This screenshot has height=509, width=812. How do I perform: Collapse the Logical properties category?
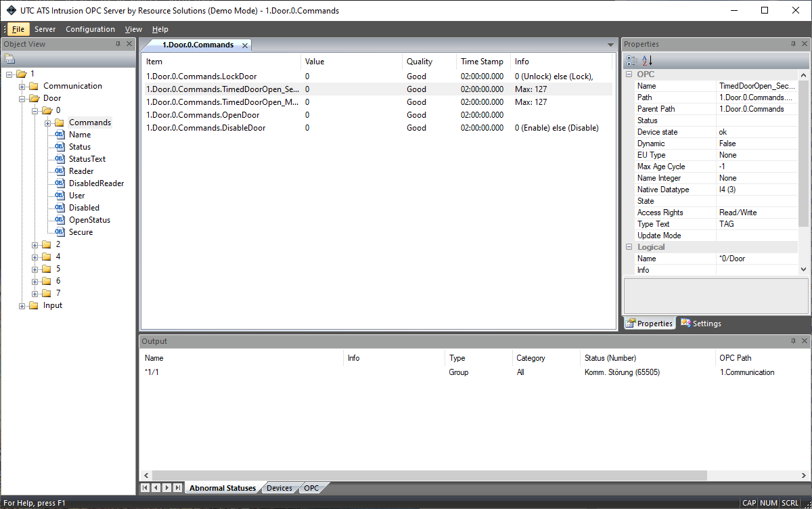pos(629,247)
